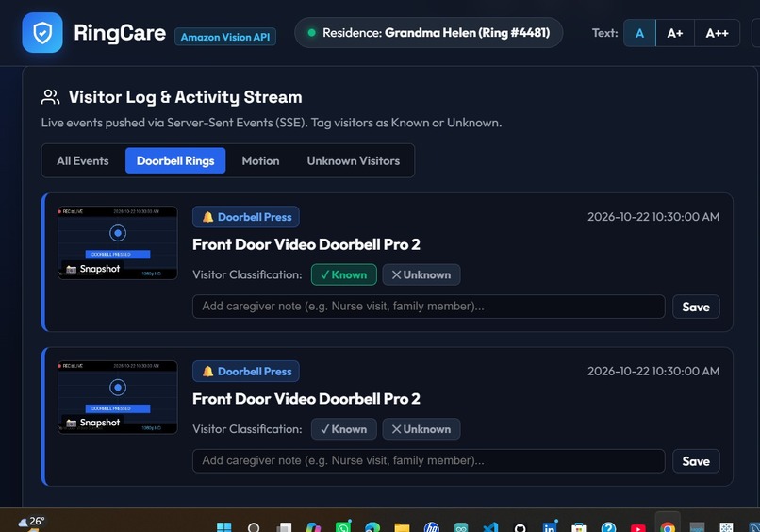Click the second card's title Front Door Video Doorbell Pro 2

click(x=306, y=399)
